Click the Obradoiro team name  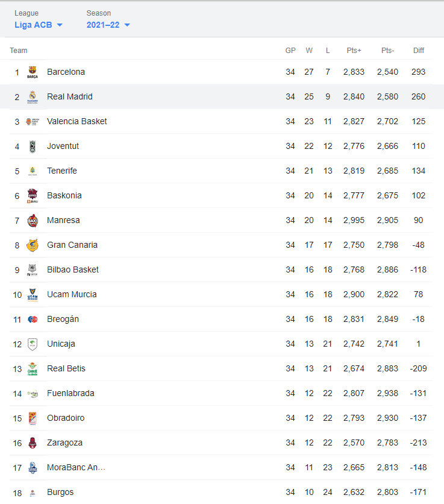[66, 418]
